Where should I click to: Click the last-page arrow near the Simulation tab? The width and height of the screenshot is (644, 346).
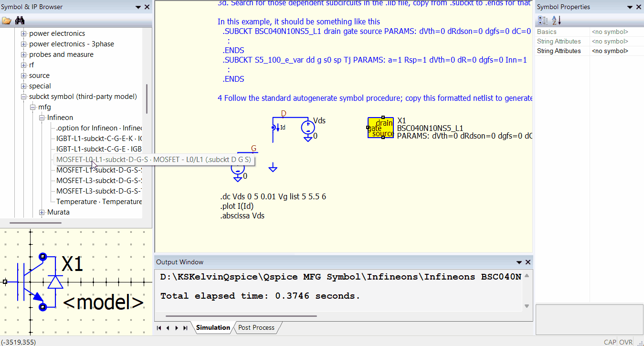pyautogui.click(x=185, y=327)
